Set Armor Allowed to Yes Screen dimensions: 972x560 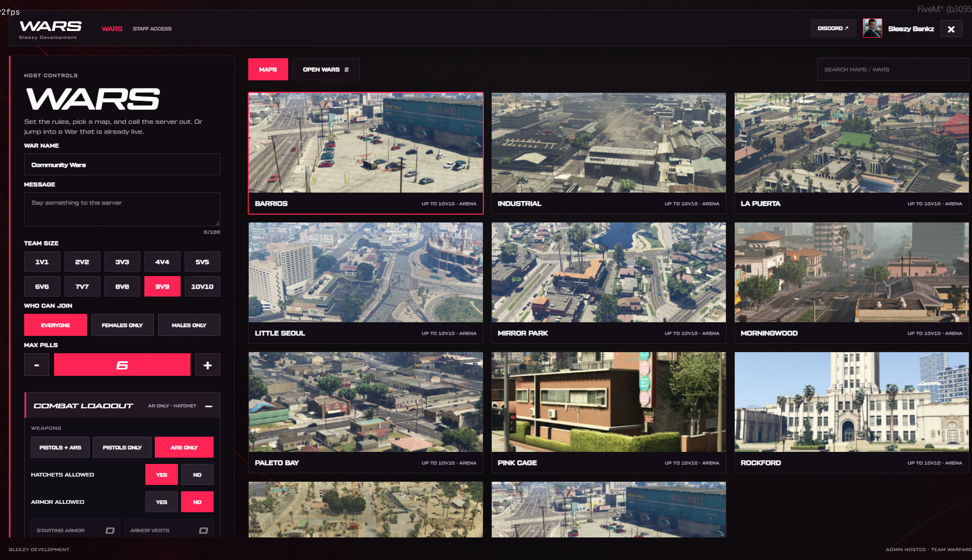[x=162, y=502]
